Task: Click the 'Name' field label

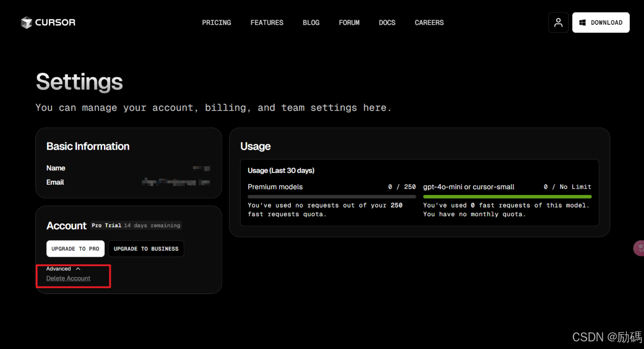Action: pyautogui.click(x=56, y=168)
